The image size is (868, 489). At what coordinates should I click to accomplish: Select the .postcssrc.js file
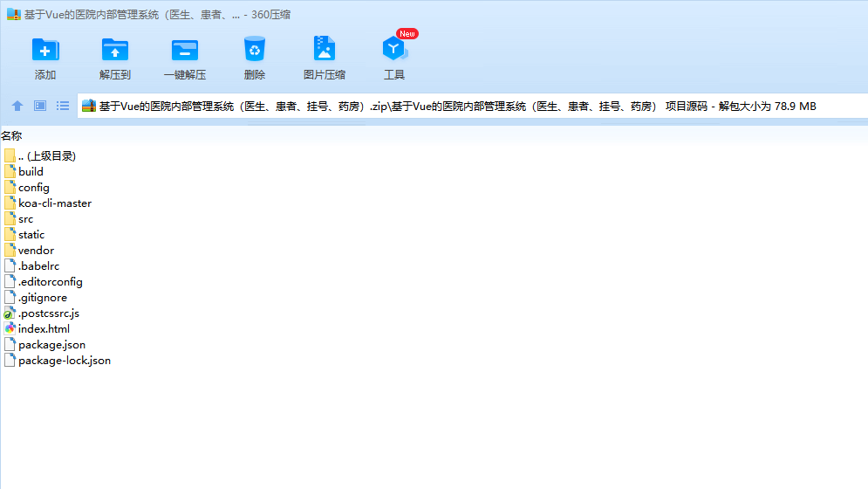[49, 313]
